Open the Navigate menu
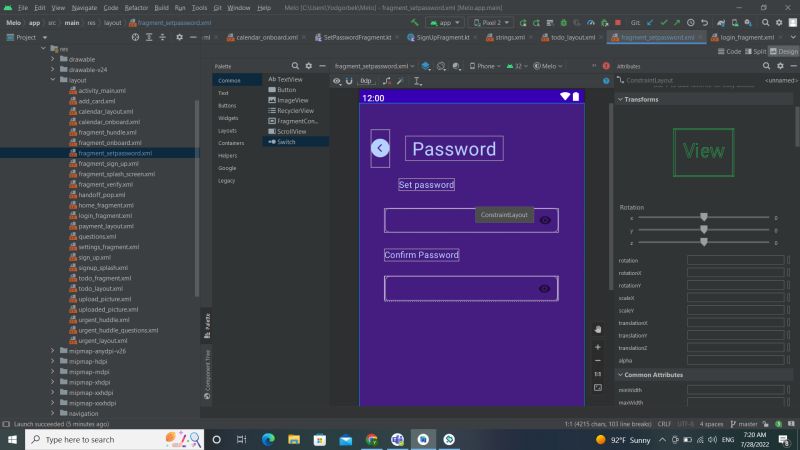This screenshot has height=450, width=800. pyautogui.click(x=84, y=8)
